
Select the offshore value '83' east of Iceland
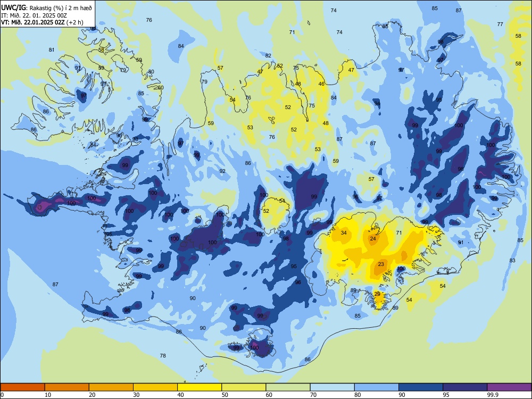point(512,261)
